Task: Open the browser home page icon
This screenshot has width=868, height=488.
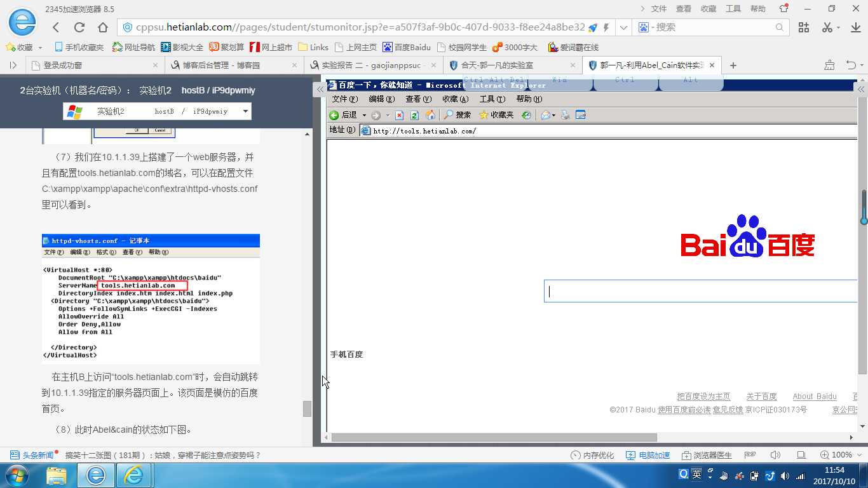Action: pos(103,27)
